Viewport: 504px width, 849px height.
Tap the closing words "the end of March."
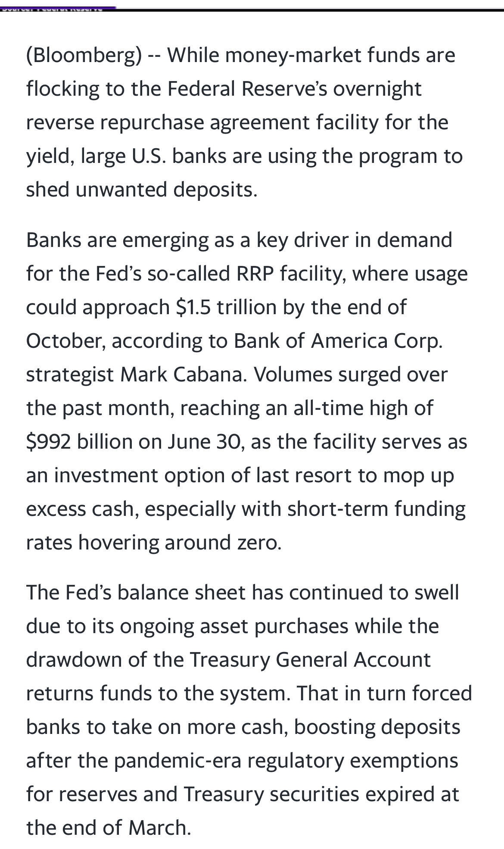(x=109, y=828)
